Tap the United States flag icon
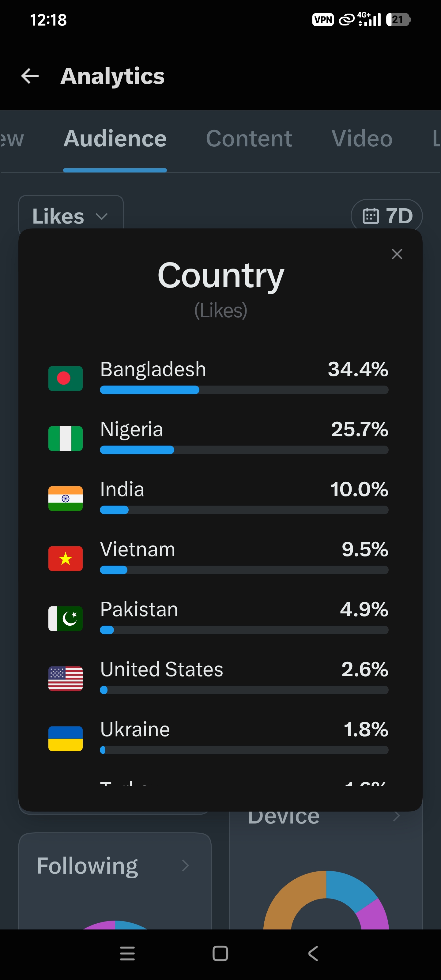The image size is (441, 980). click(x=66, y=678)
